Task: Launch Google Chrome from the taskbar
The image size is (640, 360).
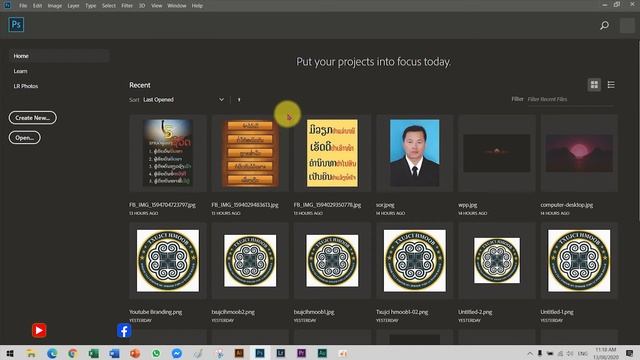Action: coord(73,353)
